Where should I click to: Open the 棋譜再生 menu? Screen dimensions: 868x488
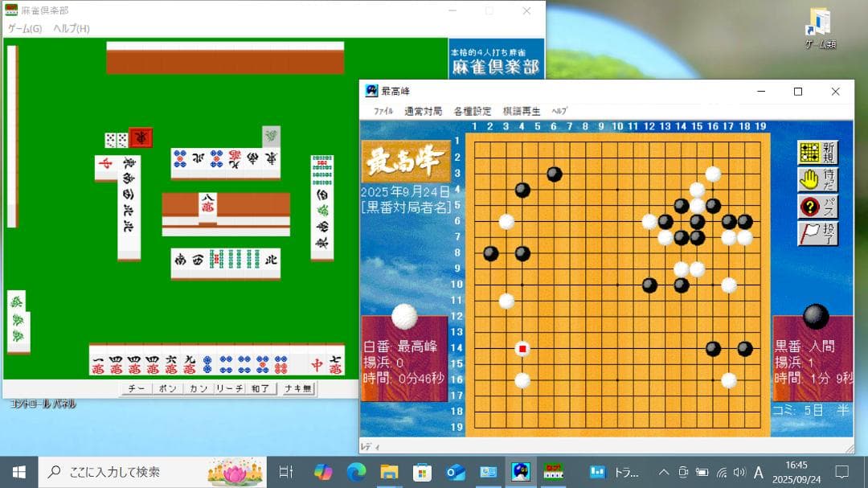(521, 111)
